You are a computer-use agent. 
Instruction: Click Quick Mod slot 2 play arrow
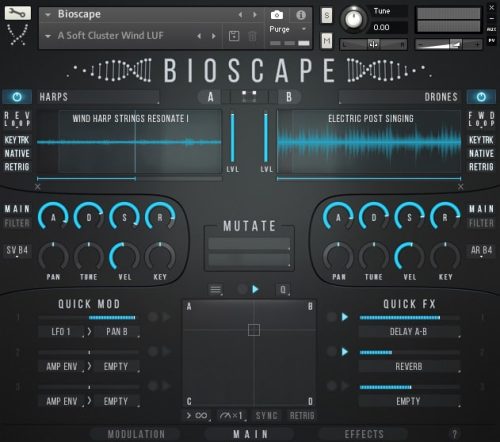pyautogui.click(x=166, y=351)
